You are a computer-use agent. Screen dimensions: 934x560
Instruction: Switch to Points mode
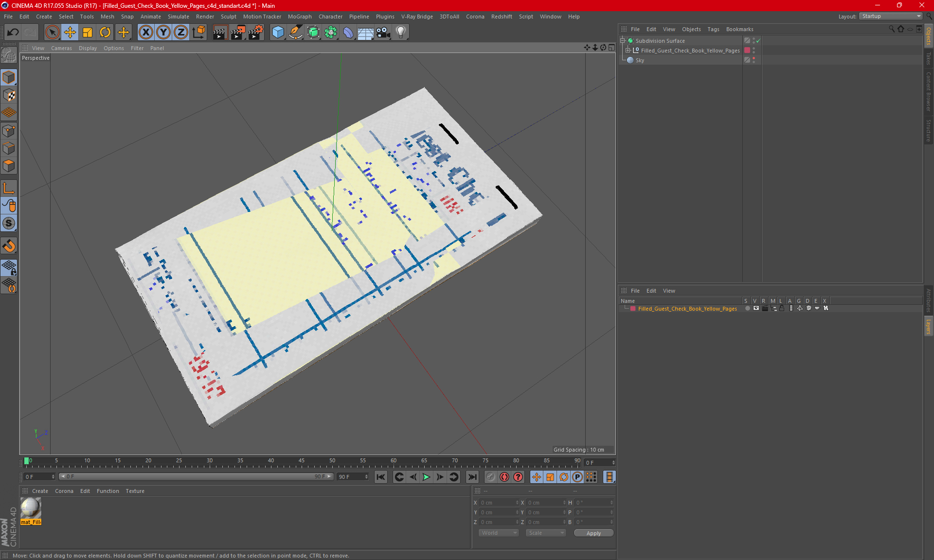tap(9, 131)
